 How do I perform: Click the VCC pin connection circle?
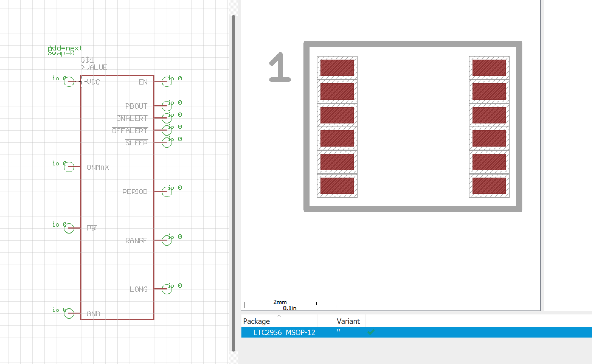click(x=69, y=81)
